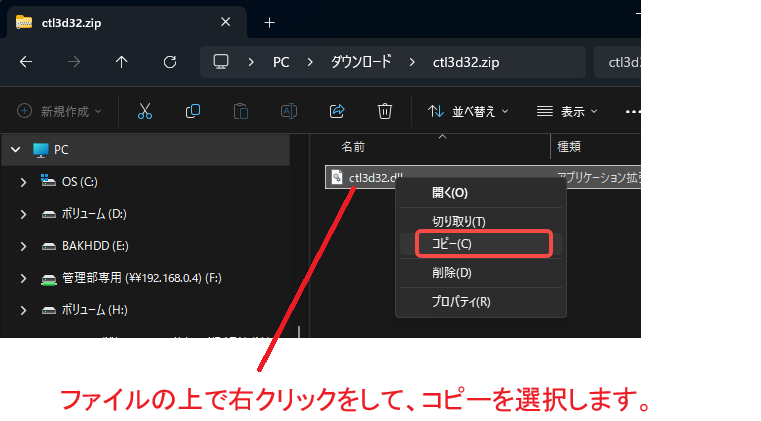761x421 pixels.
Task: Open the 新規作成 dropdown
Action: click(x=59, y=111)
